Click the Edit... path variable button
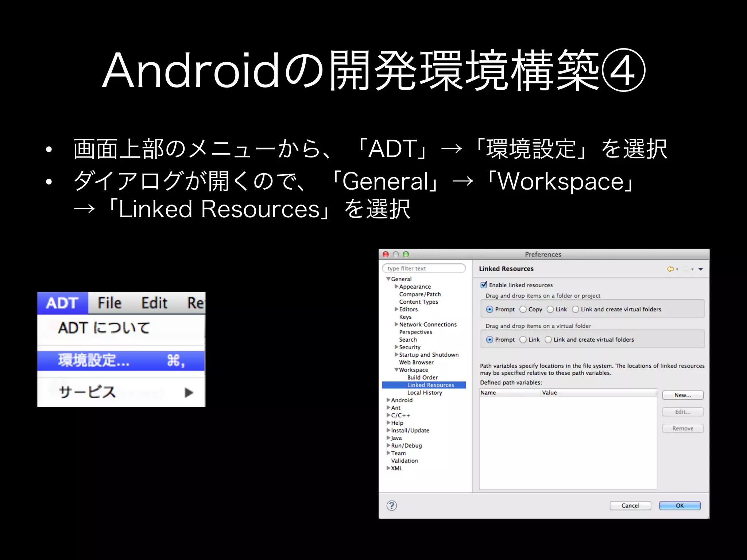The image size is (747, 560). [683, 412]
